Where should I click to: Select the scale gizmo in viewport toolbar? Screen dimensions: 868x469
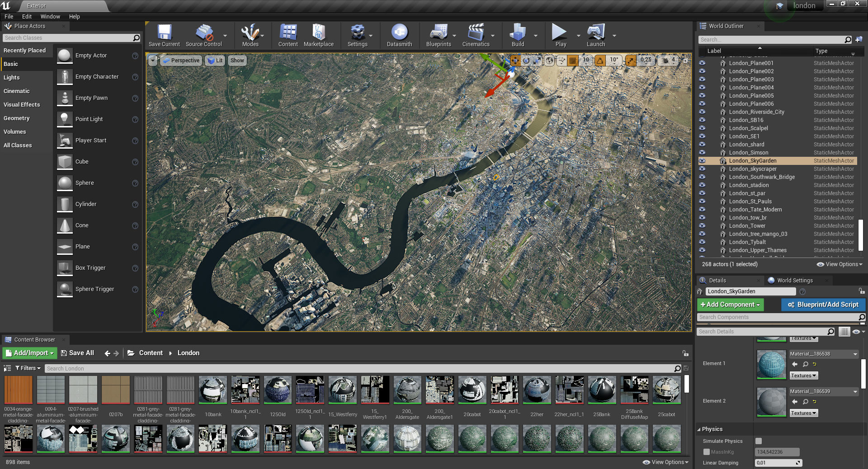pyautogui.click(x=537, y=60)
